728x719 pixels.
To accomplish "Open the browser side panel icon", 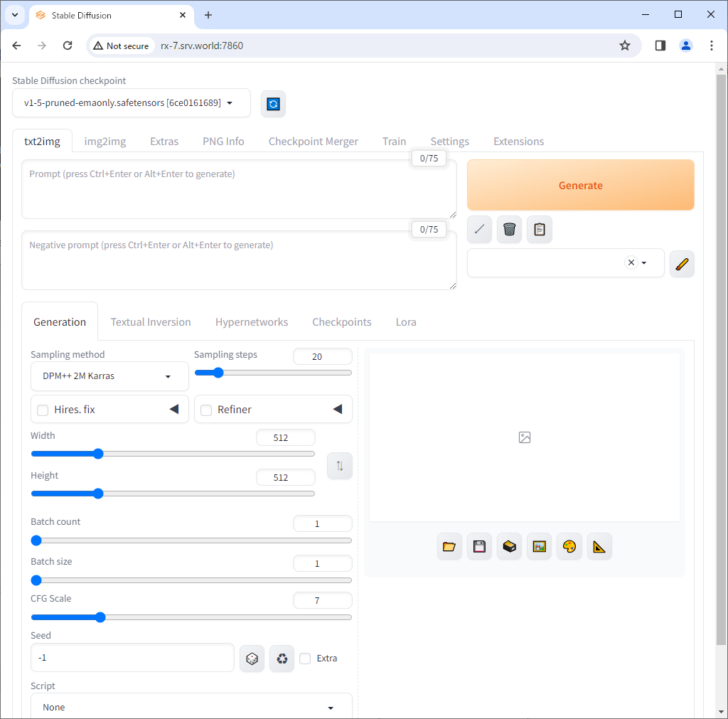I will point(660,46).
